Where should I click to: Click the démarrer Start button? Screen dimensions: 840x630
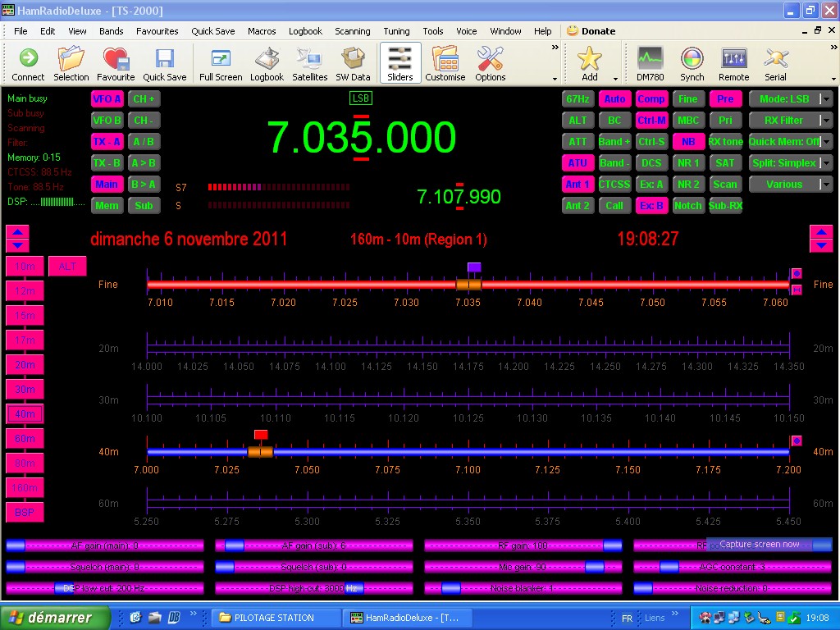click(x=55, y=618)
